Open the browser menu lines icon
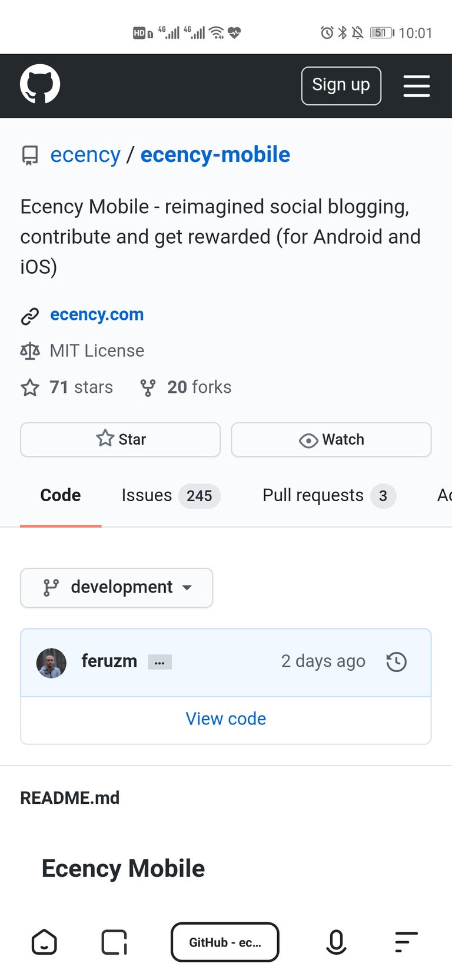This screenshot has width=452, height=980. (x=406, y=942)
